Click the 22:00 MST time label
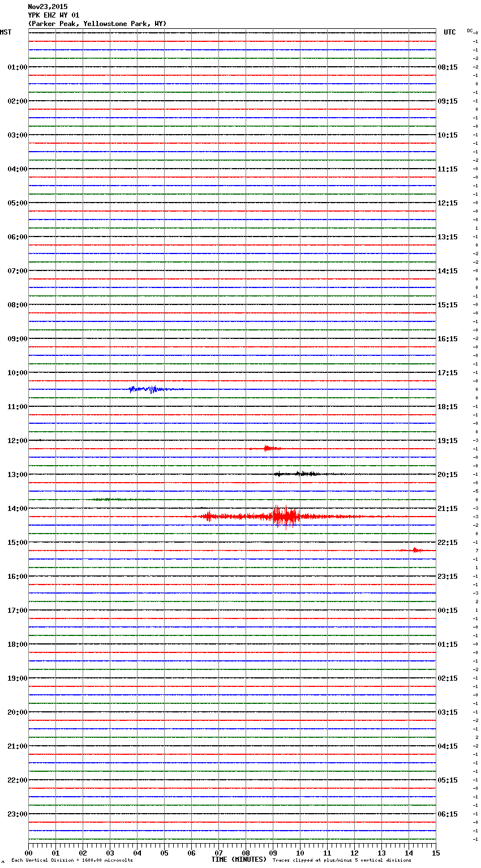The image size is (481, 868). click(x=18, y=780)
